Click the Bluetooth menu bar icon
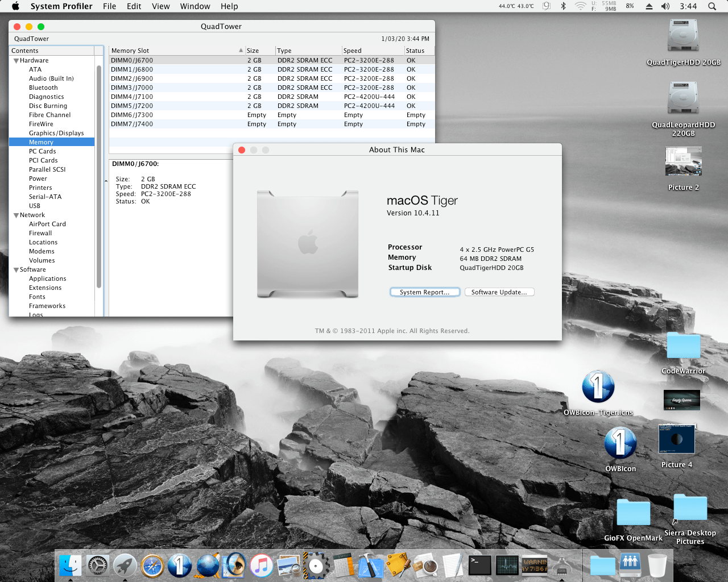 point(563,6)
